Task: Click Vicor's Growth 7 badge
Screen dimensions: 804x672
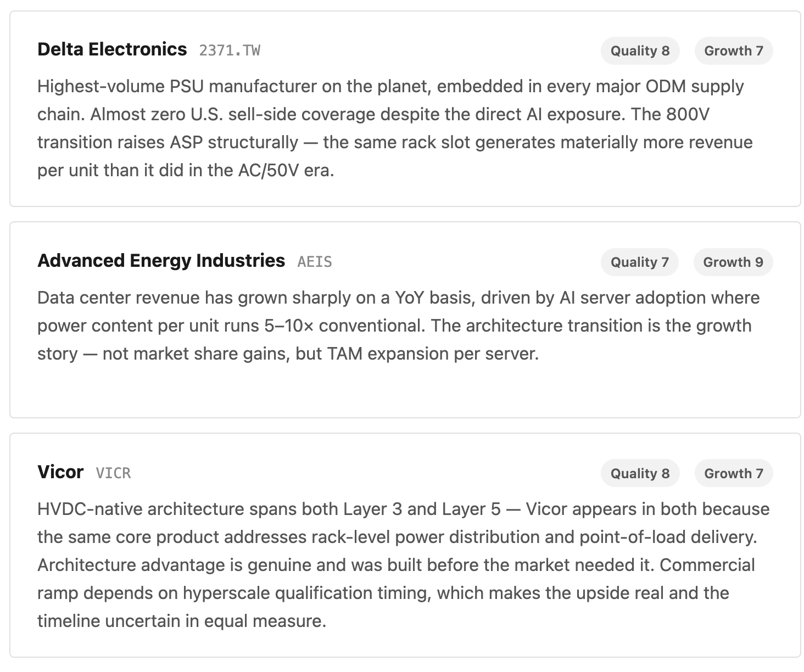Action: [x=734, y=473]
